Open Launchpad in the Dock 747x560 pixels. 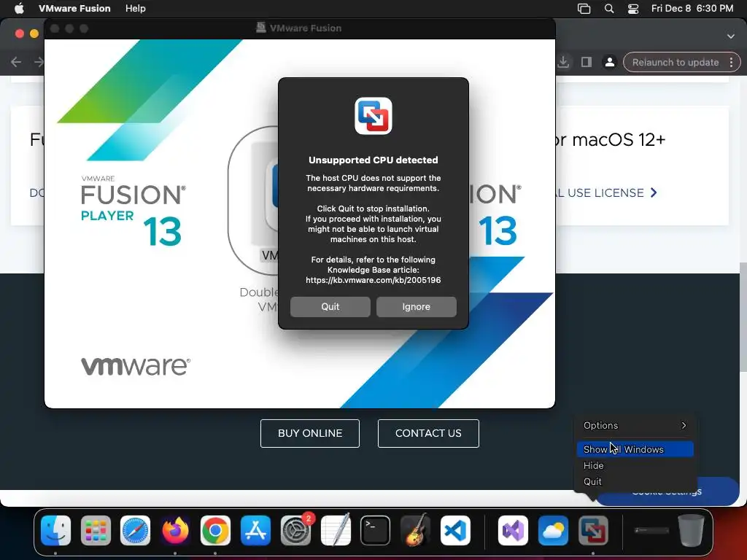tap(96, 530)
